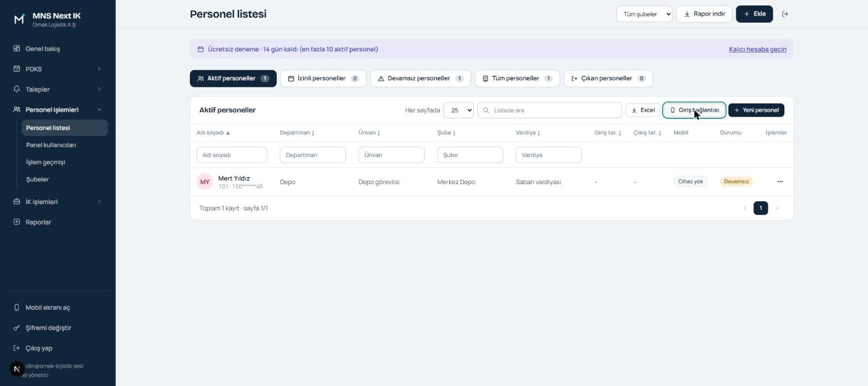The height and width of the screenshot is (386, 868).
Task: Sort the table by the Departman column
Action: (297, 133)
